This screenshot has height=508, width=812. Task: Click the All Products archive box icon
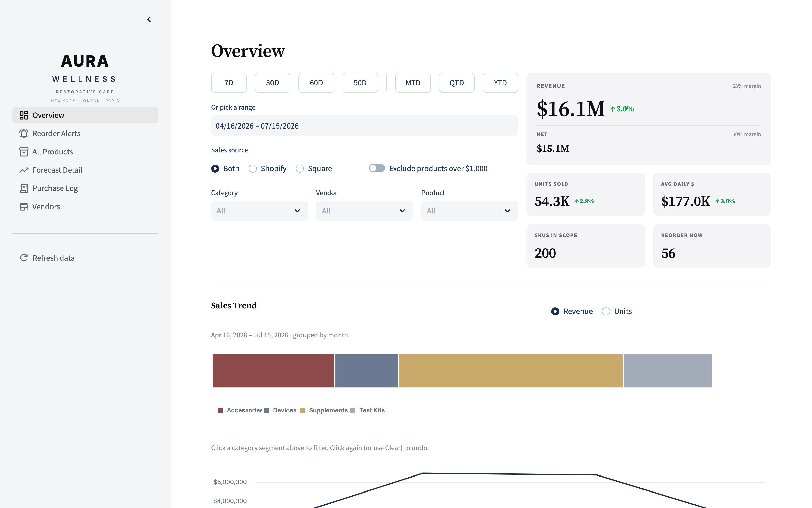point(24,152)
